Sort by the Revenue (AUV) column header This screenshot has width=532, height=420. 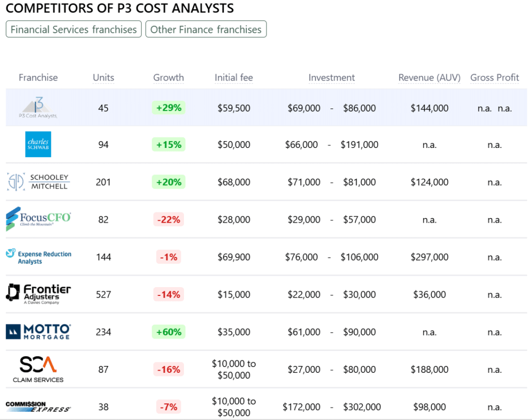(x=429, y=78)
